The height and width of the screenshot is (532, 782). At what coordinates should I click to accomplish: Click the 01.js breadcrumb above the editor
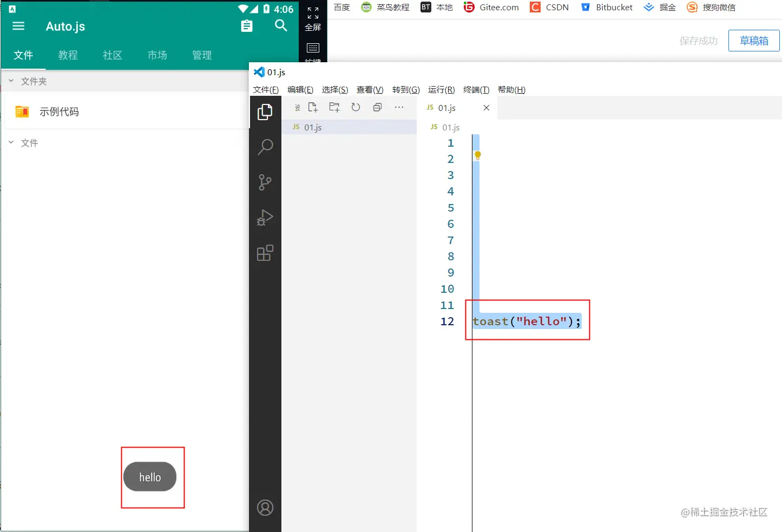pos(445,127)
